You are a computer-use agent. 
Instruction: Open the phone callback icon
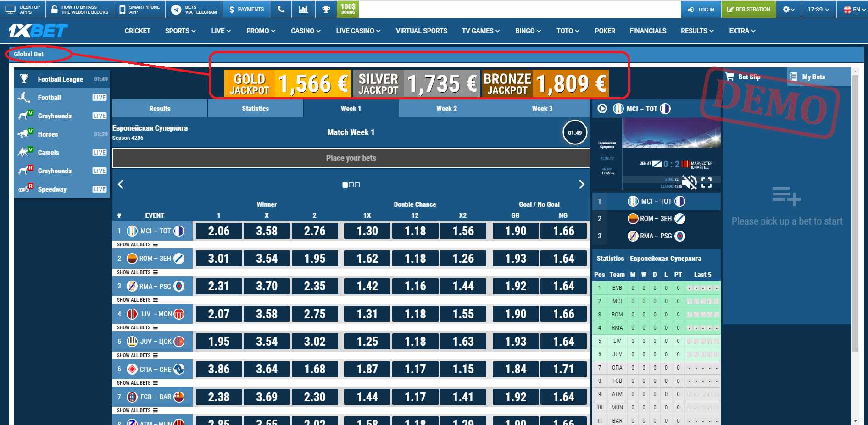tap(281, 9)
